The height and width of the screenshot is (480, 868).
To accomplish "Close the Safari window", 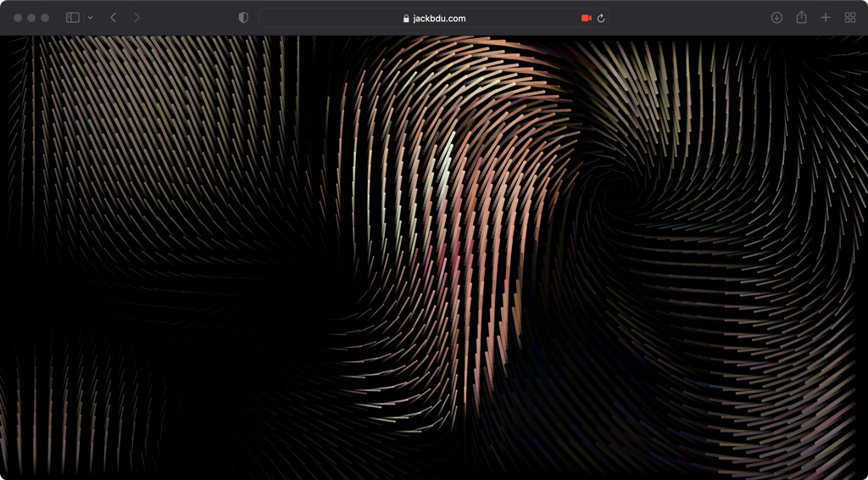I will tap(18, 18).
